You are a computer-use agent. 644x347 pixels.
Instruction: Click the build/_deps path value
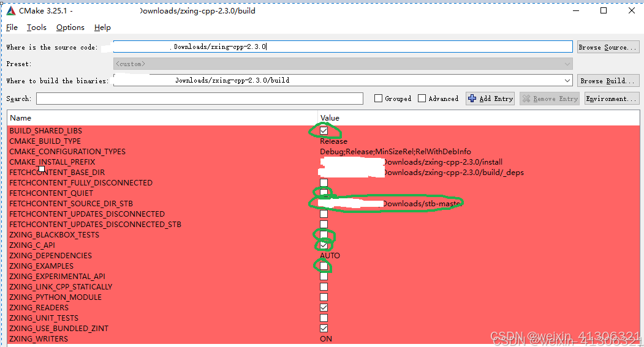454,172
